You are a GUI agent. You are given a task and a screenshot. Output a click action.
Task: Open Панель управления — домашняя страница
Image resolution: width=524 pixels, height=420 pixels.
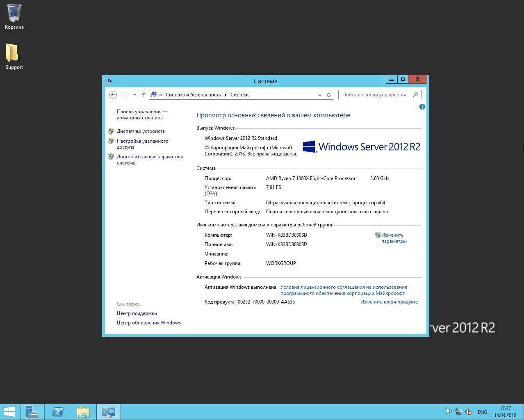142,114
